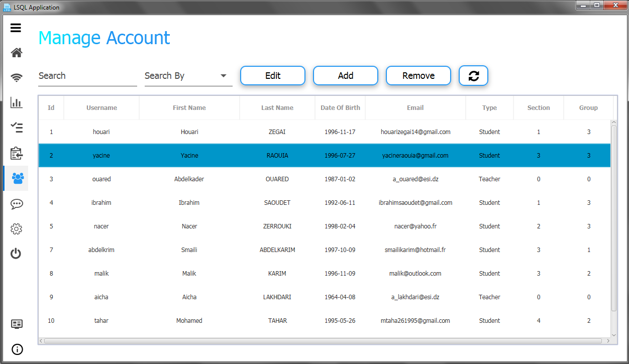Click email nacer@yahoo.fr
This screenshot has width=629, height=364.
click(x=415, y=226)
